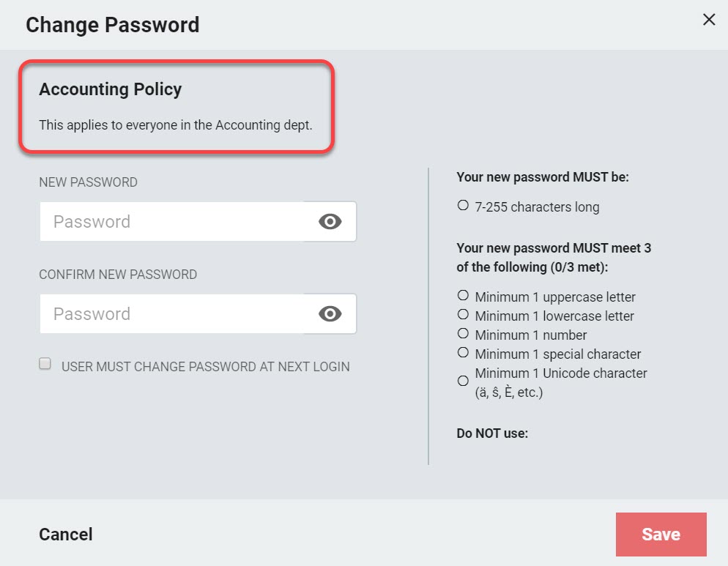
Task: Select the Accounting Policy heading
Action: [x=111, y=89]
